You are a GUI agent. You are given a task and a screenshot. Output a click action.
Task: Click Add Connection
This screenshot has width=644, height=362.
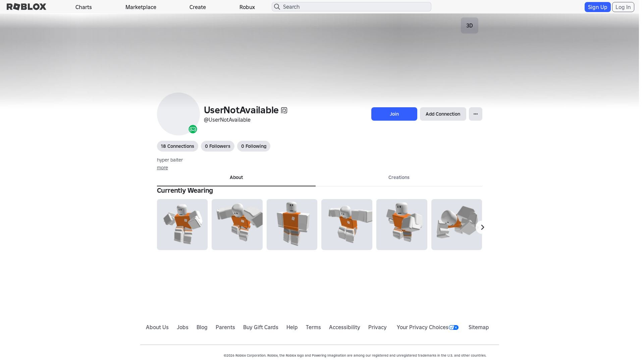(443, 114)
